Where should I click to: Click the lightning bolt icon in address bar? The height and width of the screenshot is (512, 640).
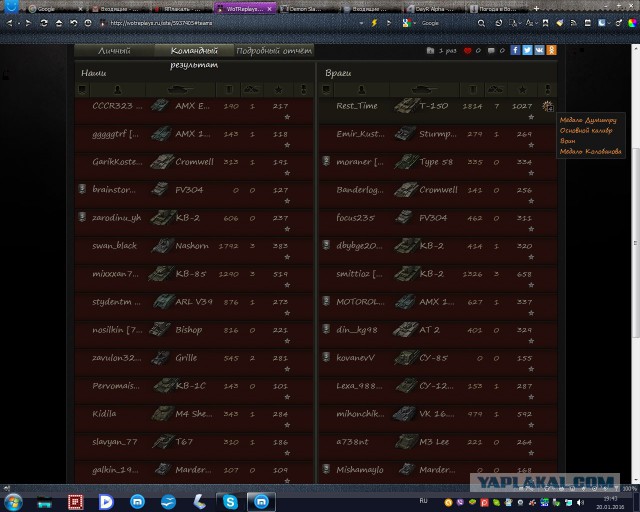[374, 23]
